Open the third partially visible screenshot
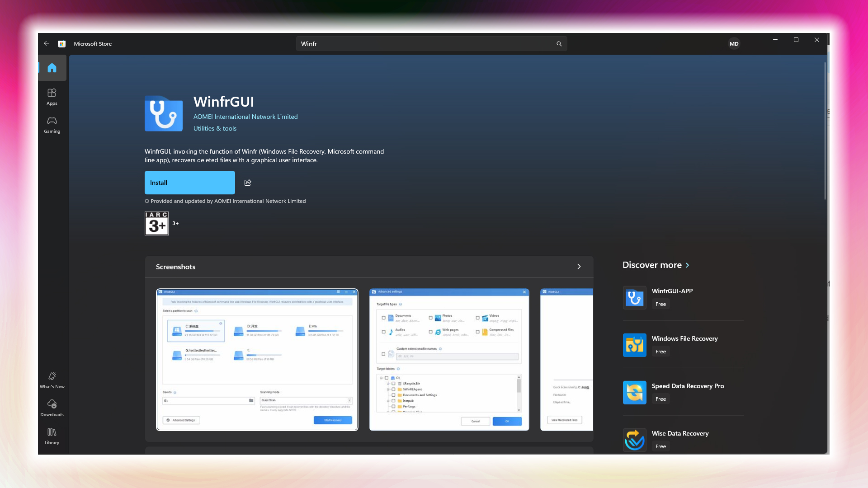The width and height of the screenshot is (868, 488). point(567,360)
